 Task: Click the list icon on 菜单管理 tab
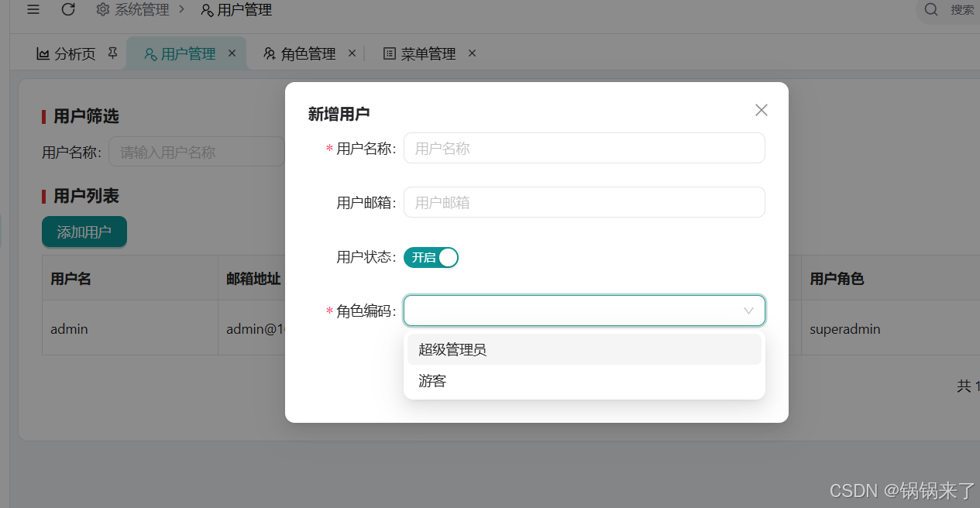[389, 53]
